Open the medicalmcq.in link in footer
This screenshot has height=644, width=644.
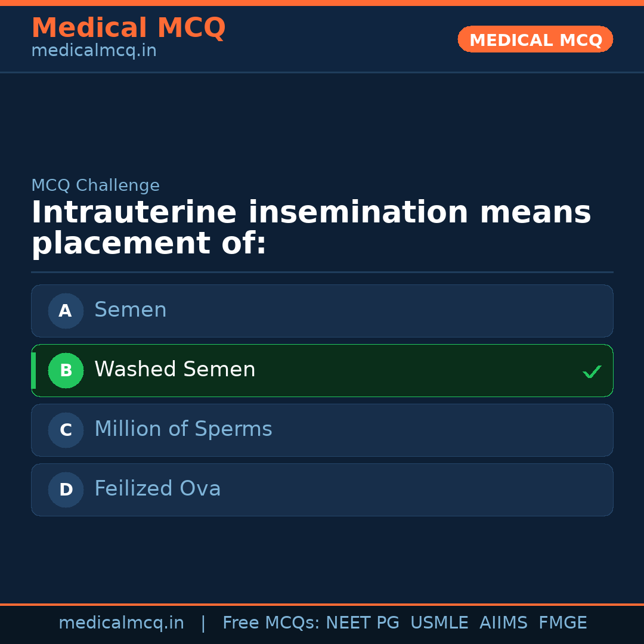click(x=121, y=623)
